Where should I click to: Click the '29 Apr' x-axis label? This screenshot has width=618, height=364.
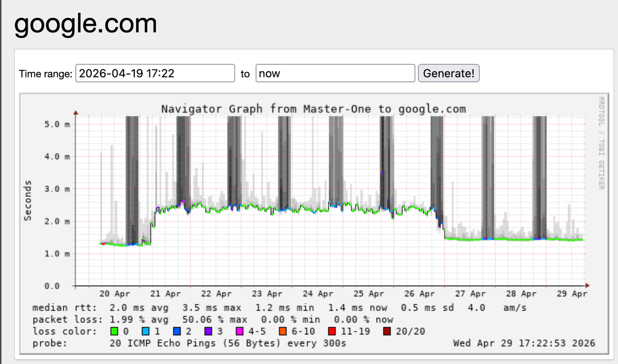[x=573, y=294]
